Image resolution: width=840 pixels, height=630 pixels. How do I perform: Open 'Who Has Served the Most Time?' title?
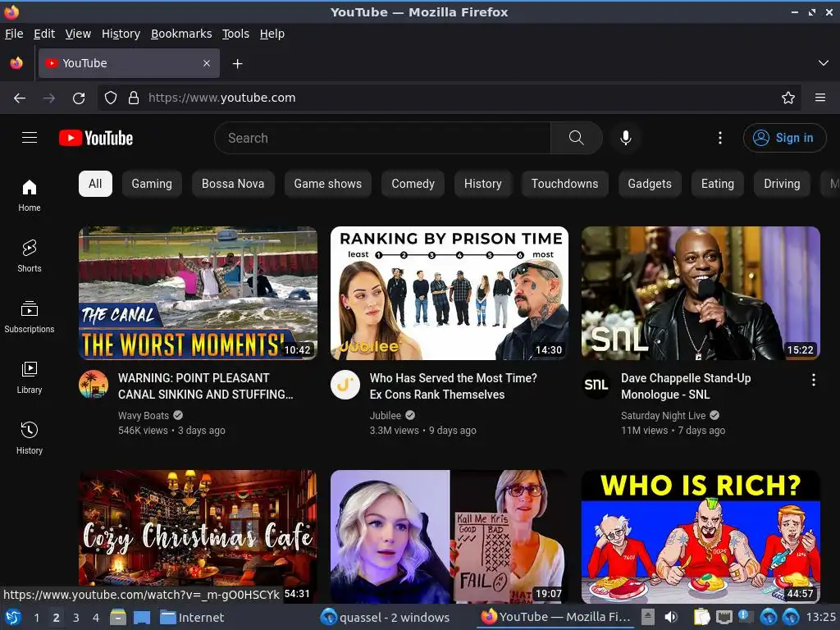pyautogui.click(x=453, y=386)
